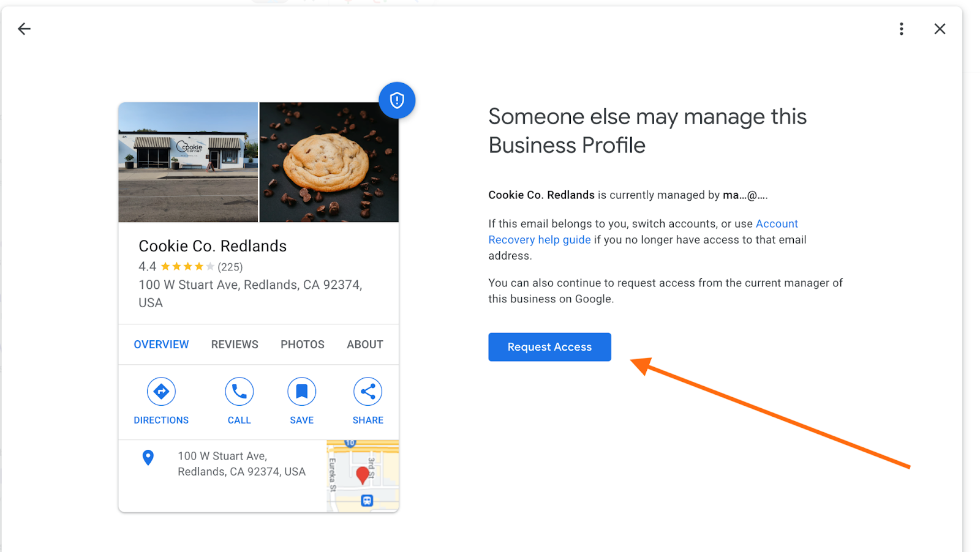Click the Request Access button
The image size is (980, 552).
click(549, 347)
